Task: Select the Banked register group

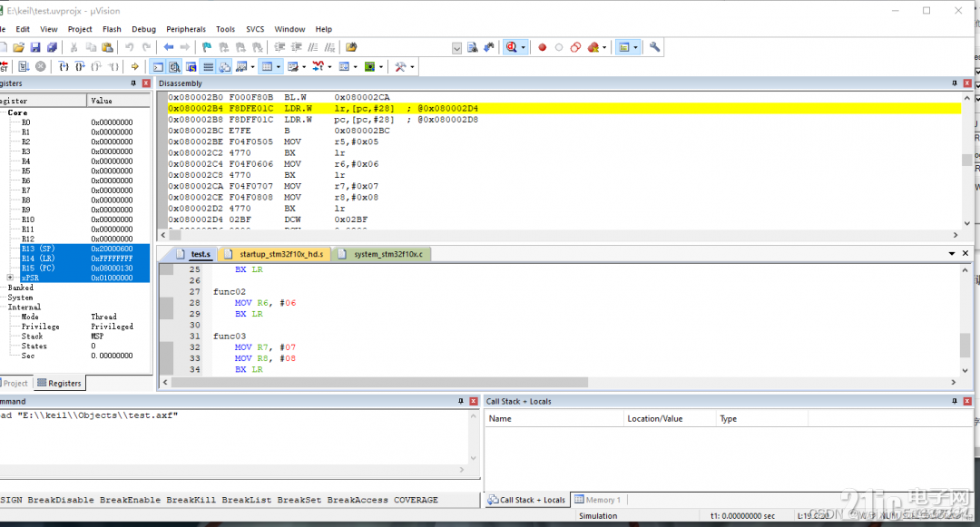Action: pyautogui.click(x=21, y=288)
